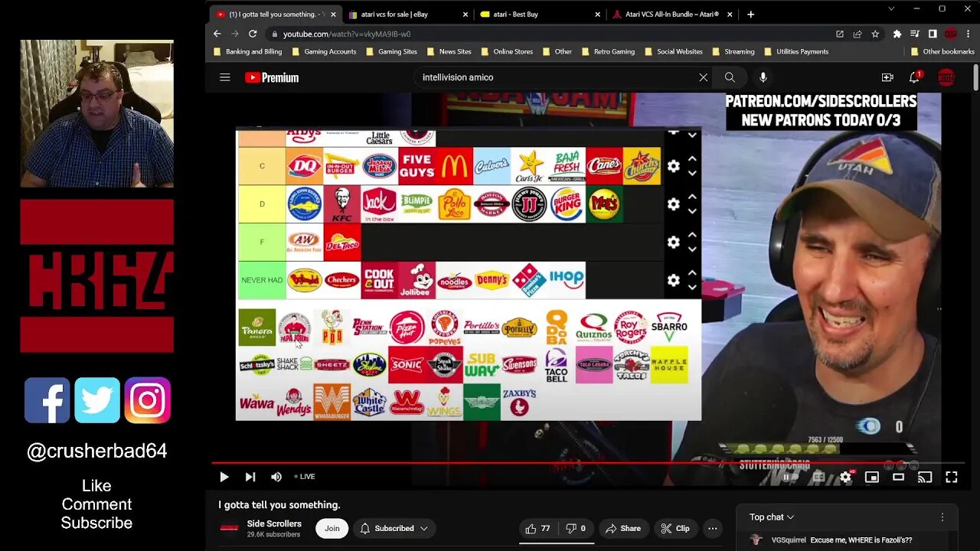Click the browser address bar URL
The height and width of the screenshot is (551, 980).
[x=347, y=34]
